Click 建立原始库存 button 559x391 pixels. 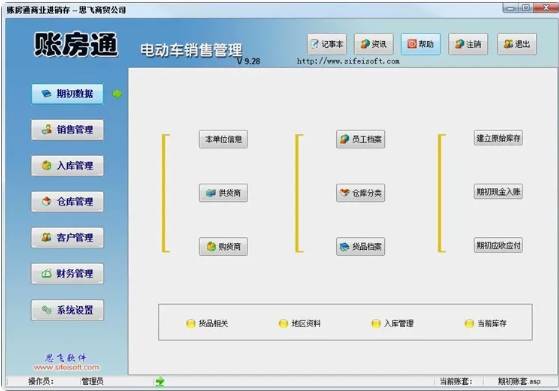tap(498, 138)
